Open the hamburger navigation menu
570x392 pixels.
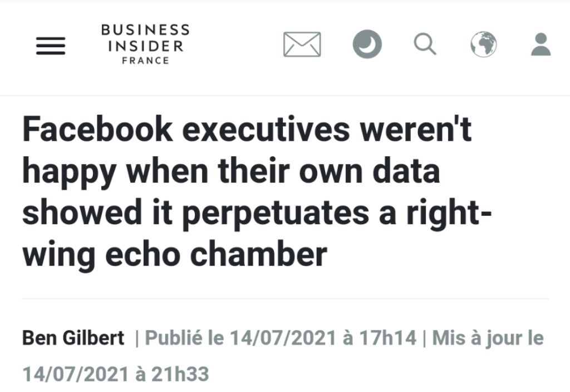51,45
